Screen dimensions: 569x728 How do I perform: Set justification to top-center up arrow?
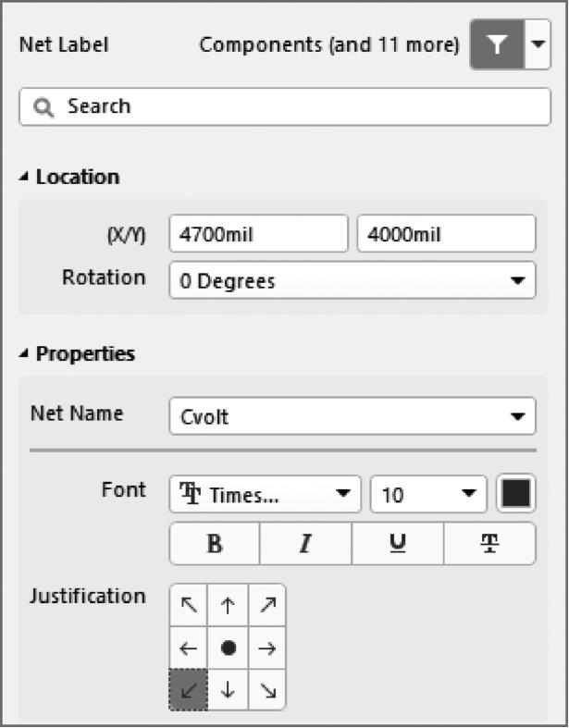pos(228,605)
